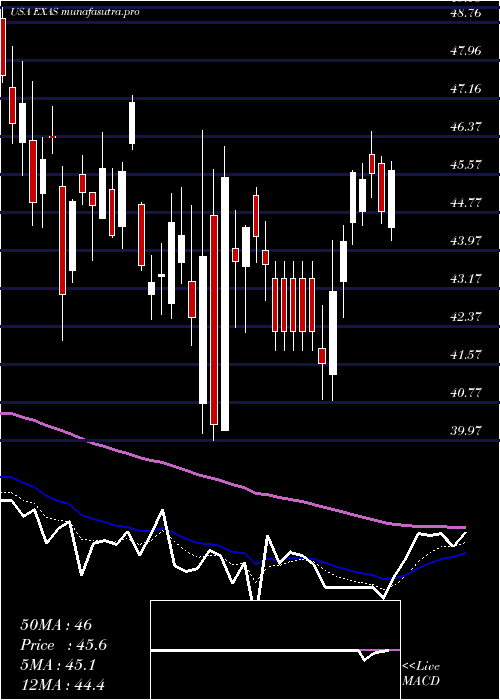This screenshot has height=700, width=500.
Task: Click the 46.37 price axis label
Action: 467,127
